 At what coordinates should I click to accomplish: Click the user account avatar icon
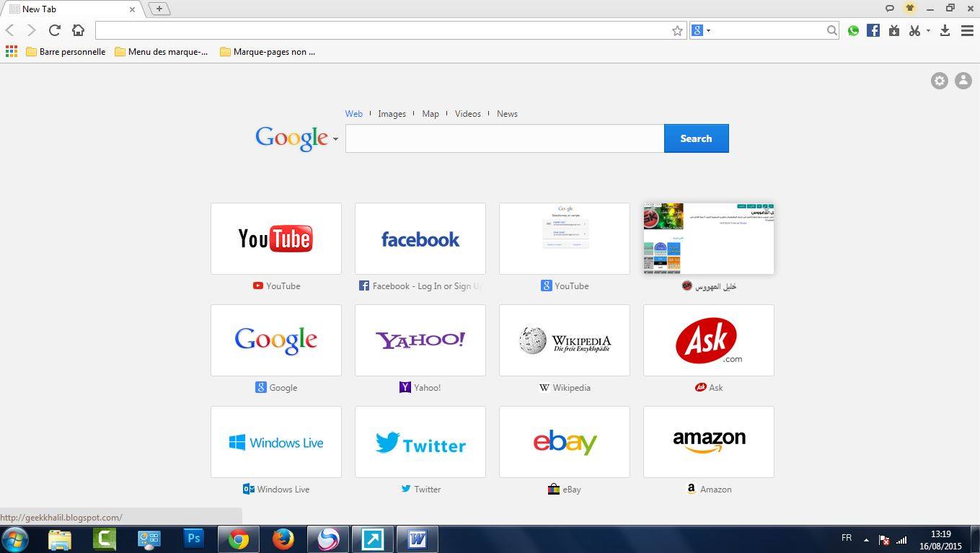[963, 81]
